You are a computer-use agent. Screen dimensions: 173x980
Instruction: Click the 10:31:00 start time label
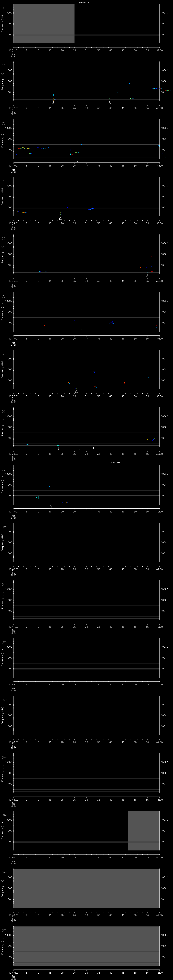(13, 50)
